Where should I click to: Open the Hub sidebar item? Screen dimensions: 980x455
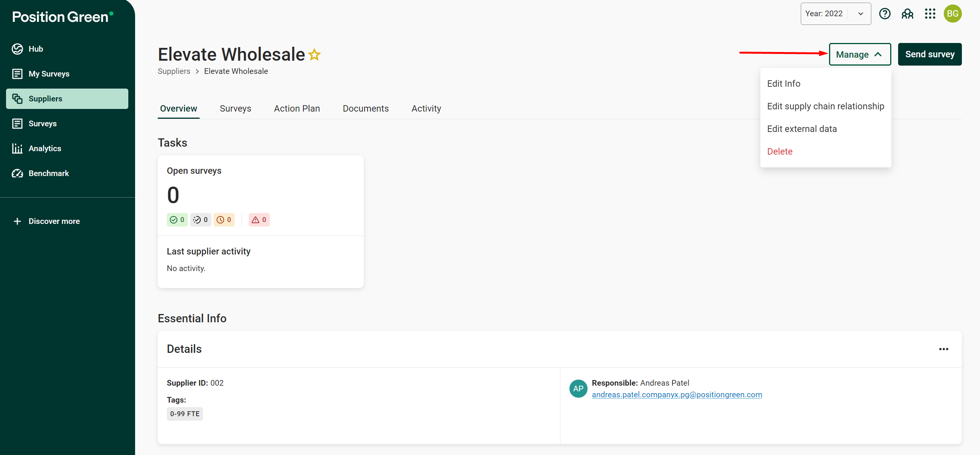click(67, 49)
